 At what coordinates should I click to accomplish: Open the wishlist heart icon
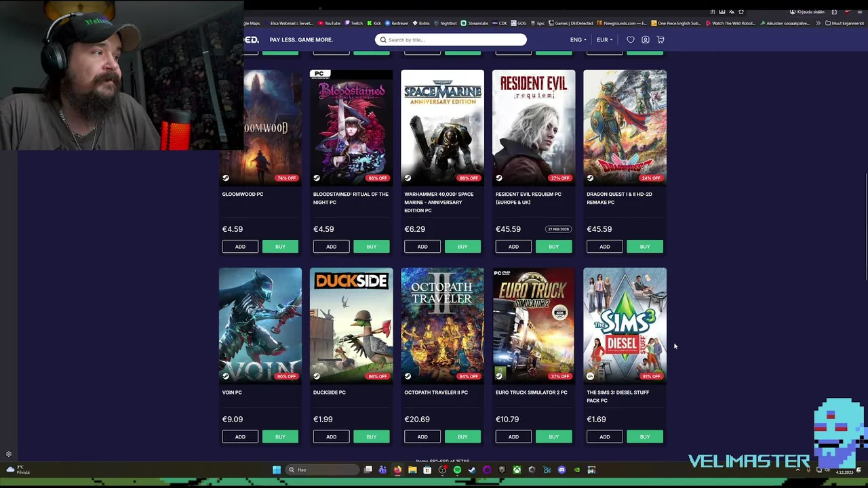tap(631, 40)
